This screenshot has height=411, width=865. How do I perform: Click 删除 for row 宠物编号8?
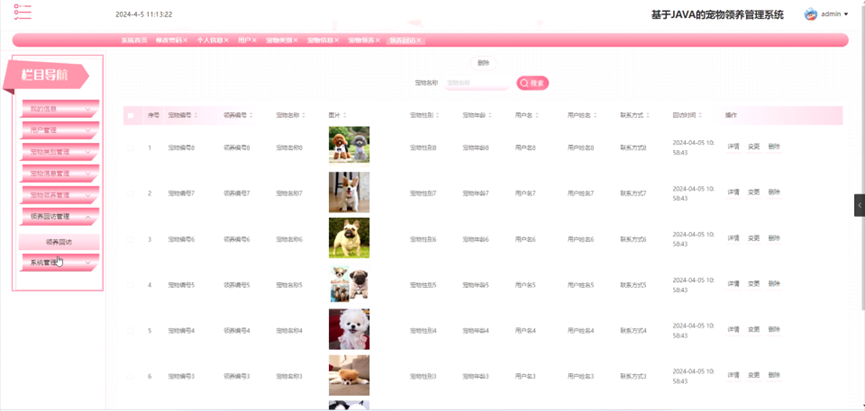[x=774, y=147]
